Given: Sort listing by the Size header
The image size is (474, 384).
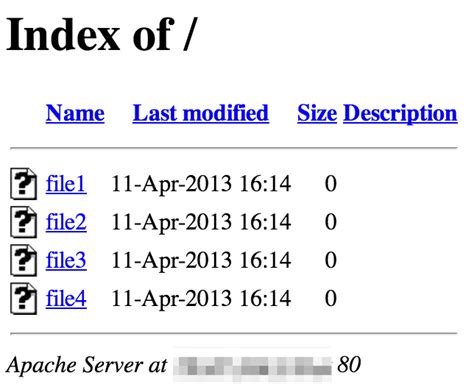Looking at the screenshot, I should 317,113.
